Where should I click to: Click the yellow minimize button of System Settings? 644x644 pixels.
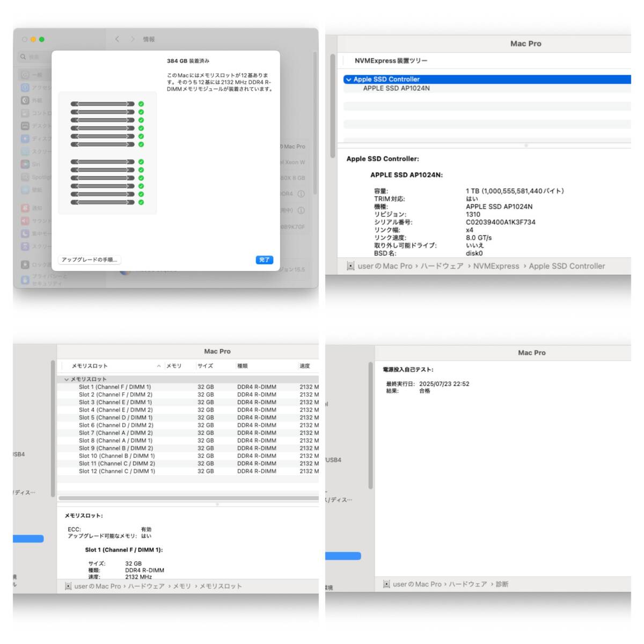(33, 39)
